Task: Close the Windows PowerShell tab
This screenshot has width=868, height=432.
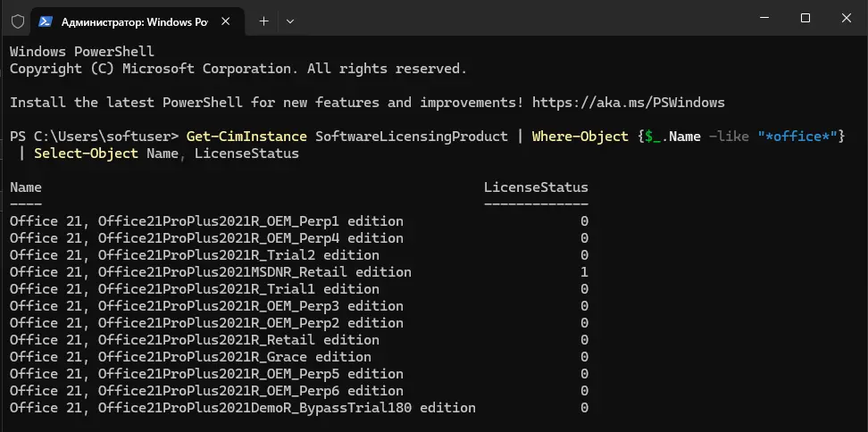Action: tap(225, 21)
